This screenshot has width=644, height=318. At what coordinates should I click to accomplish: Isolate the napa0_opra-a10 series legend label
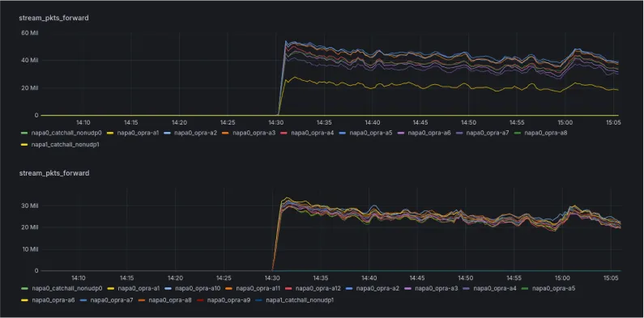click(198, 288)
